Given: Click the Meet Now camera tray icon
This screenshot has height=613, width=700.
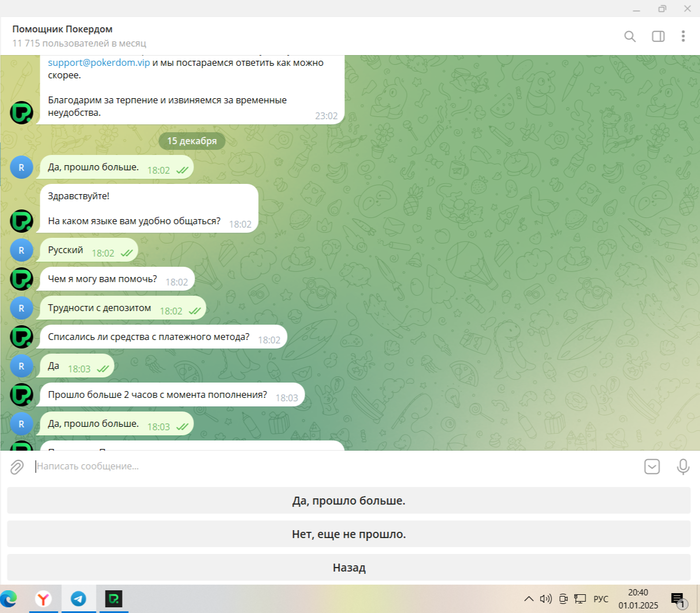Looking at the screenshot, I should click(x=563, y=599).
